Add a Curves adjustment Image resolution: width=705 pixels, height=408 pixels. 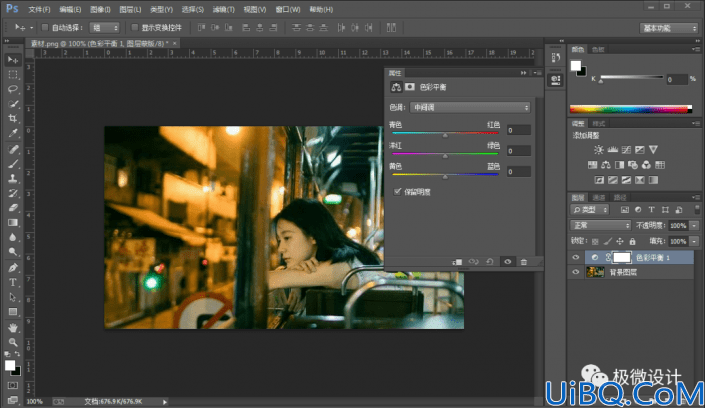(626, 150)
